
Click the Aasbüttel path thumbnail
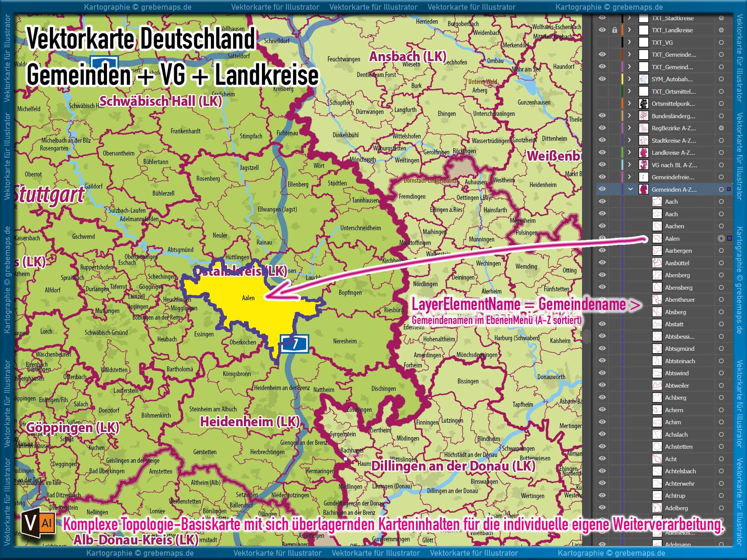(657, 263)
